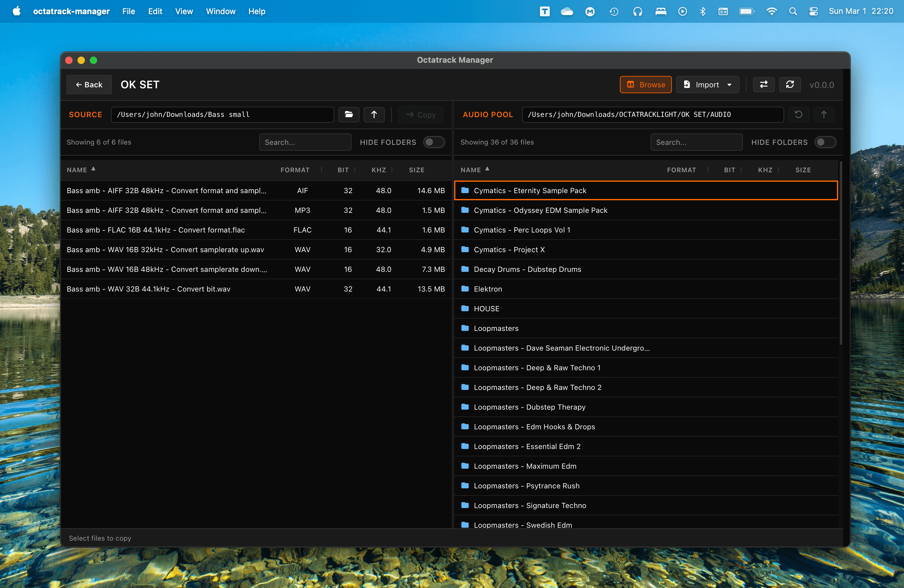Go up one level in source path
Viewport: 904px width, 588px height.
374,114
